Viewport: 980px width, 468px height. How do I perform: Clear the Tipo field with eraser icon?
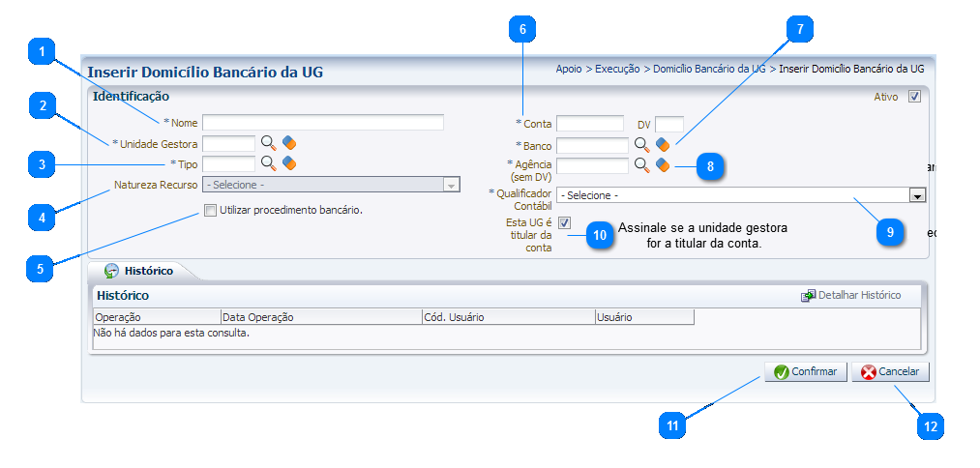288,163
